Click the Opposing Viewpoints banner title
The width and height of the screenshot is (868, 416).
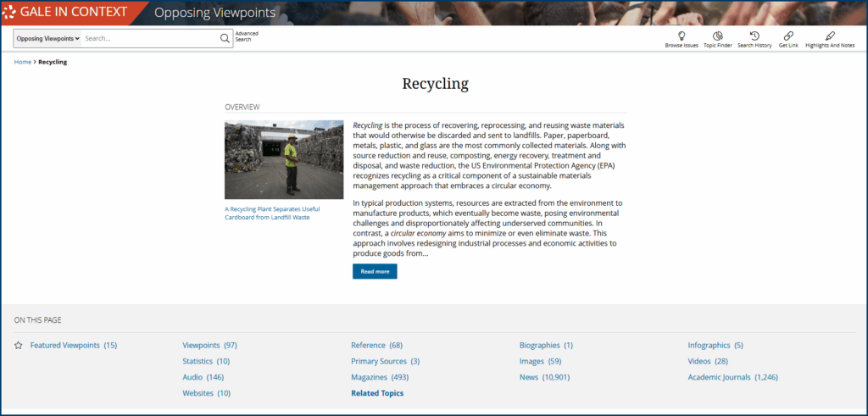[x=214, y=13]
